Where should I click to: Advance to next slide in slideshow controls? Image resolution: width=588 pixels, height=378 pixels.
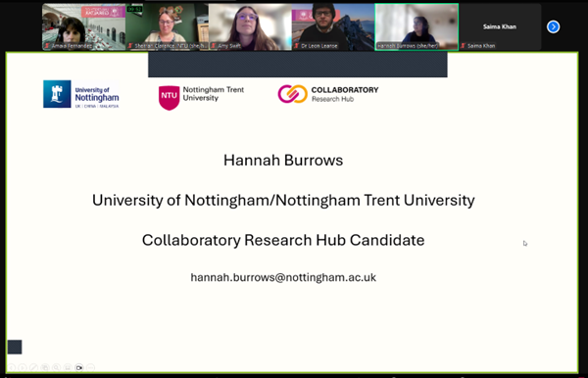[23, 368]
